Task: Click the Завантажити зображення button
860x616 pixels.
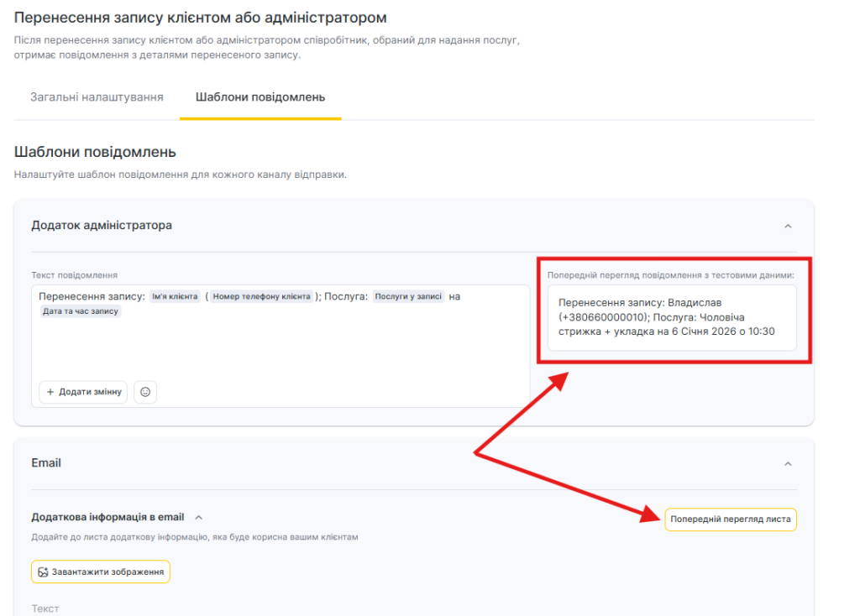Action: (101, 572)
